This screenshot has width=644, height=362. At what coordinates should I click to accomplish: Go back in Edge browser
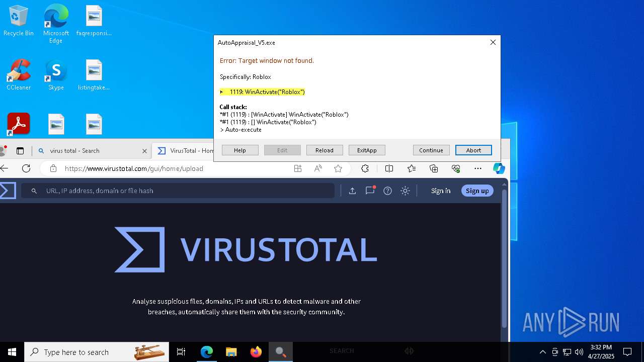[5, 168]
